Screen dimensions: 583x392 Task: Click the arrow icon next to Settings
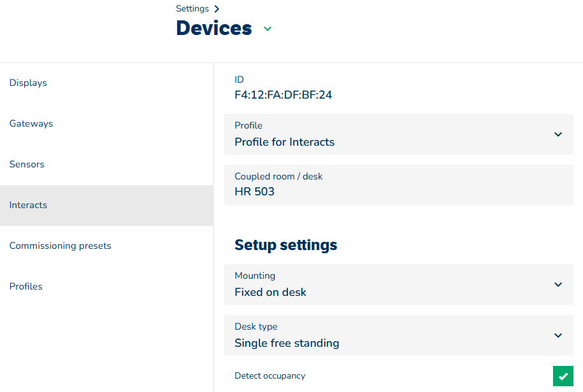[217, 9]
